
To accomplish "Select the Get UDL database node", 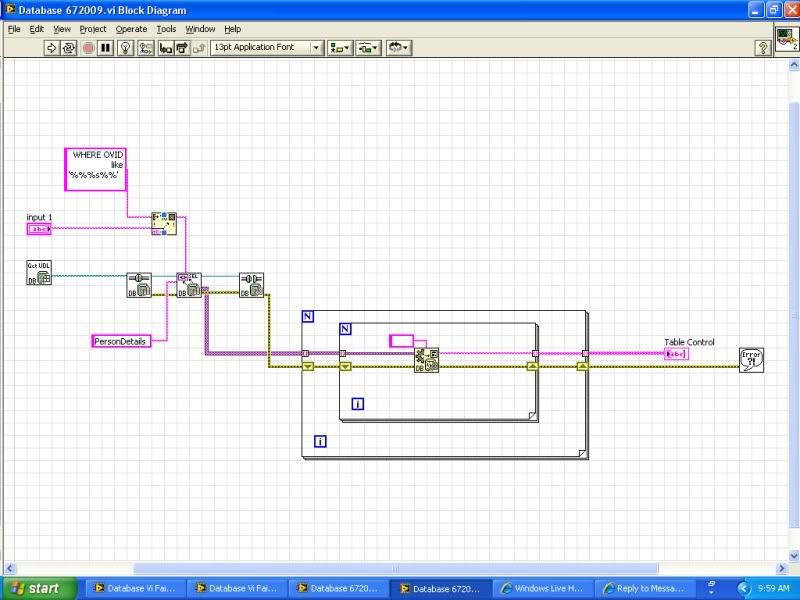I will coord(39,272).
